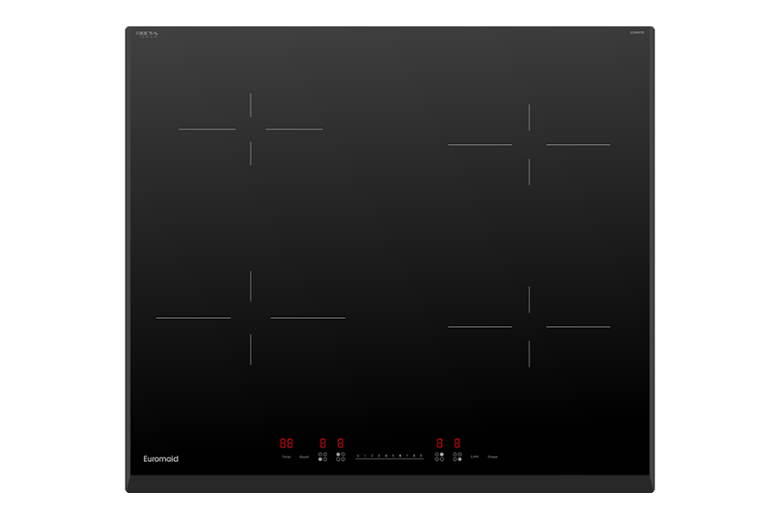The width and height of the screenshot is (780, 532).
Task: Touch the rear-right cooking zone cross
Action: [529, 145]
